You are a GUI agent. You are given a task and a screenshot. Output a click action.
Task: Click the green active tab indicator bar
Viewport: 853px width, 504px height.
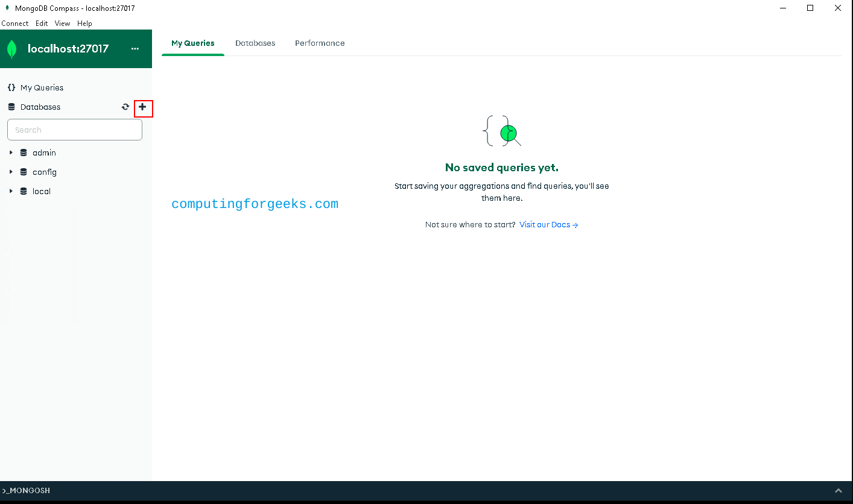[192, 54]
